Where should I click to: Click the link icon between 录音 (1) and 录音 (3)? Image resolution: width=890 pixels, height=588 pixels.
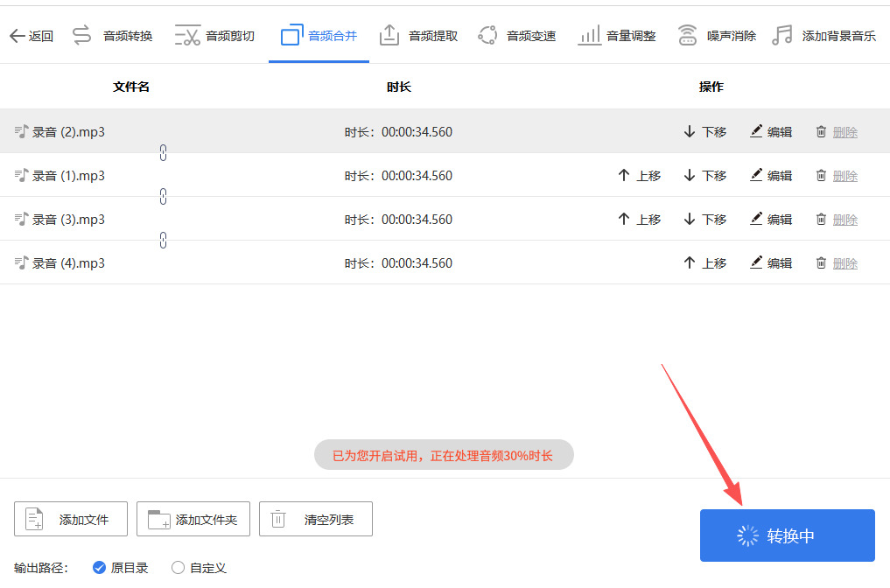(x=163, y=196)
